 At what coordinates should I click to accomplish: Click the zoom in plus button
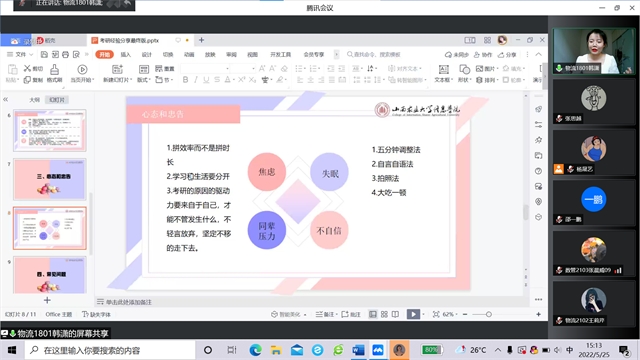(x=538, y=314)
